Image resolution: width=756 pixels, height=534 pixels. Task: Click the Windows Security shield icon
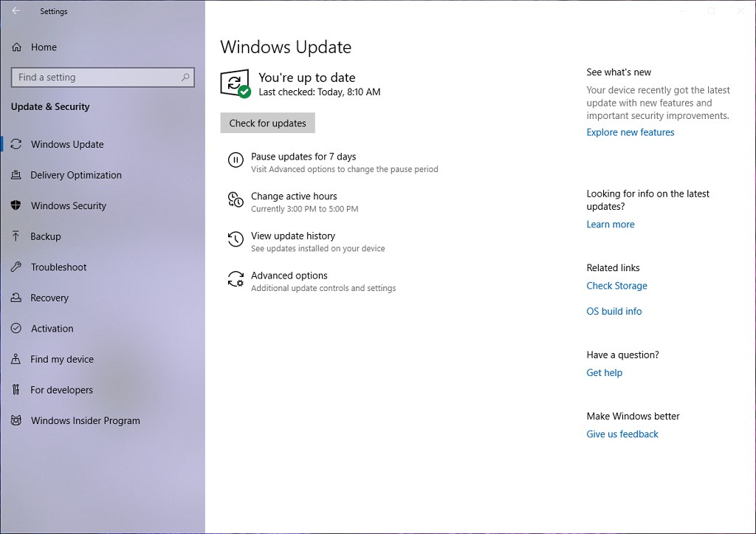pos(16,205)
